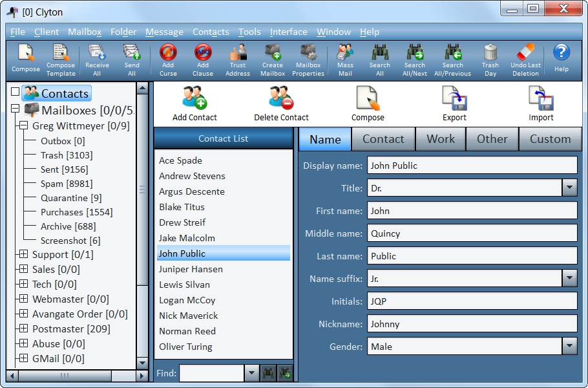Viewport: 588px width, 388px height.
Task: Open the Gender dropdown
Action: [570, 347]
